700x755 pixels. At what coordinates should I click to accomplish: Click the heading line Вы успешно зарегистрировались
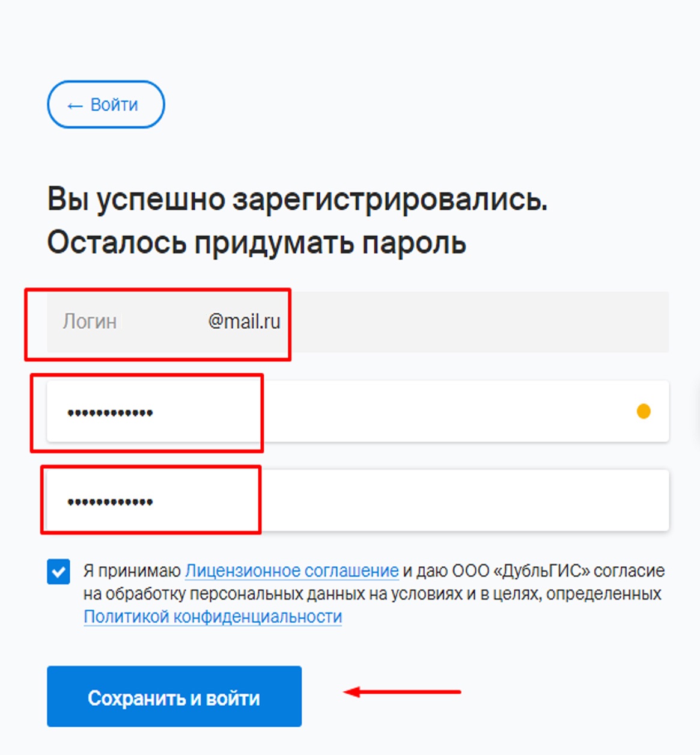coord(297,200)
